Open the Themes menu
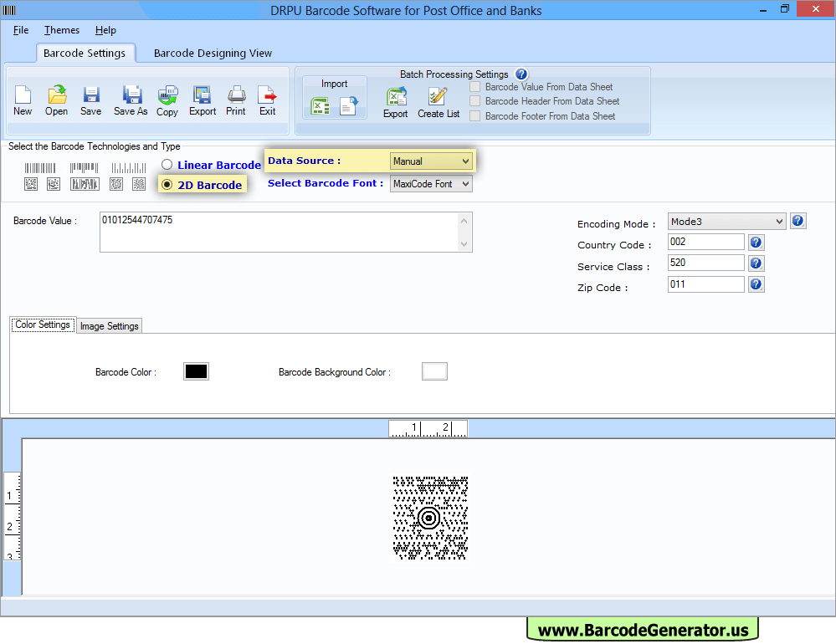The image size is (836, 644). 61,29
